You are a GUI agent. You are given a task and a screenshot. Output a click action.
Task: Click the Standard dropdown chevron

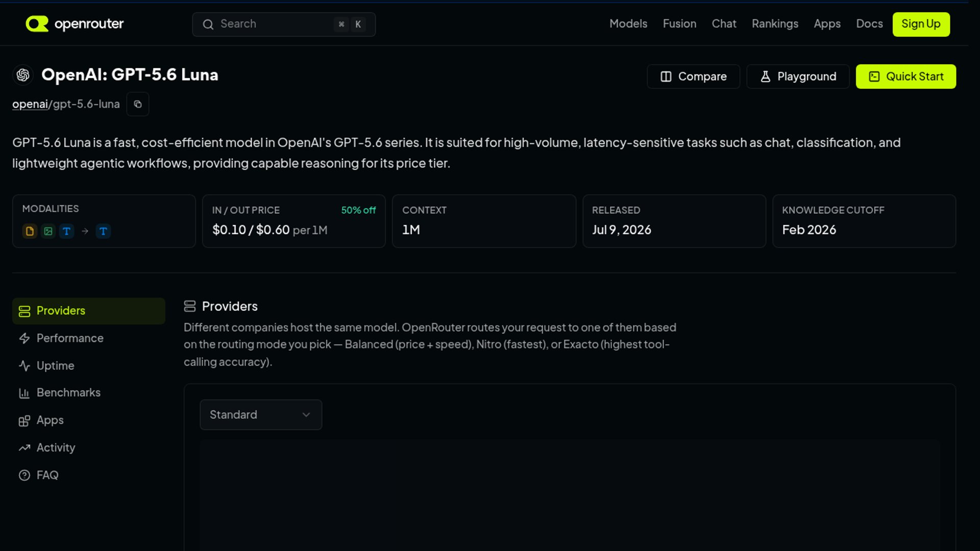(306, 415)
